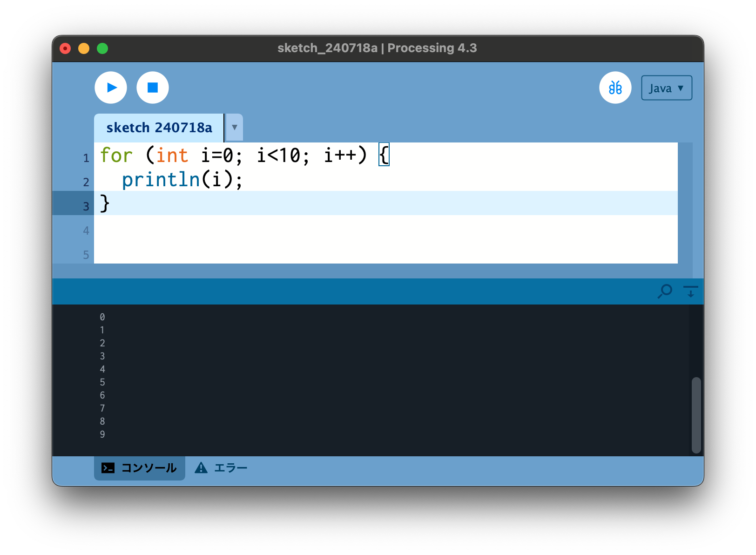
Task: Toggle the debugger butterfly icon
Action: tap(615, 88)
